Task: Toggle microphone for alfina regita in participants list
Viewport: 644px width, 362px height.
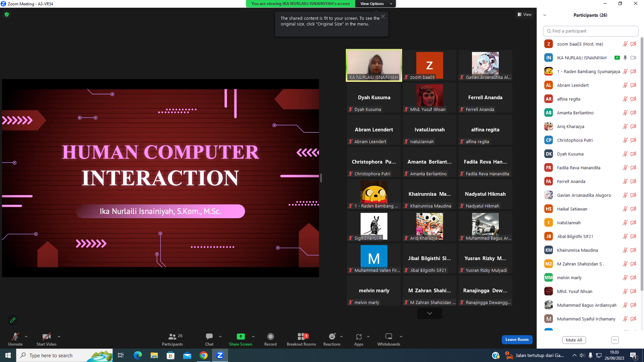Action: pyautogui.click(x=625, y=99)
